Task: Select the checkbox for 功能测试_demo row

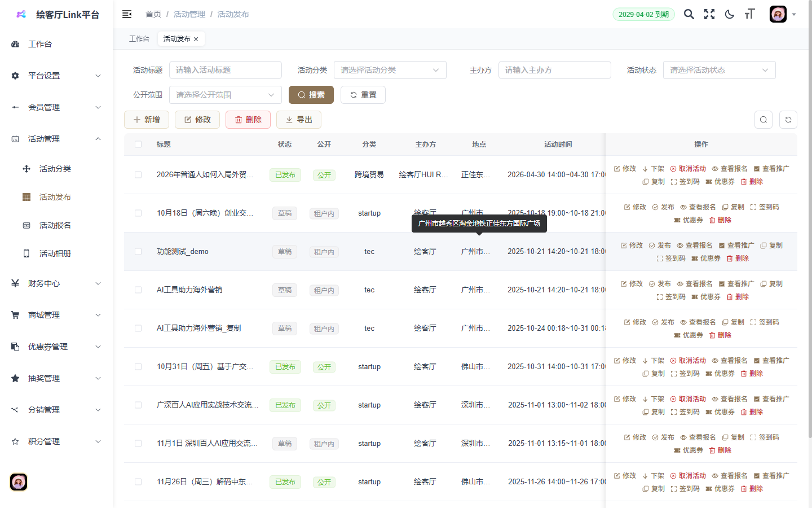Action: point(138,252)
